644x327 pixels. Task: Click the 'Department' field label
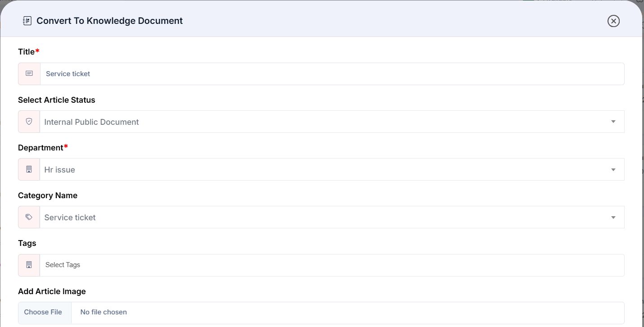click(x=41, y=148)
